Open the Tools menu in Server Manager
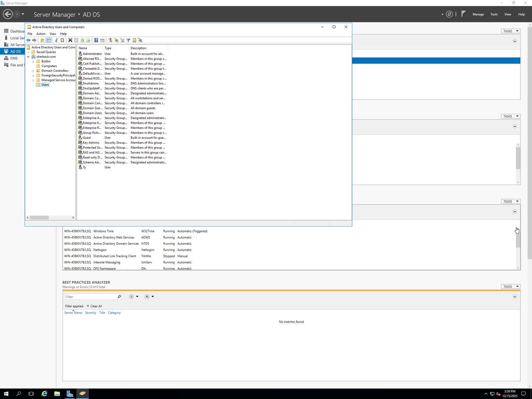 [494, 14]
